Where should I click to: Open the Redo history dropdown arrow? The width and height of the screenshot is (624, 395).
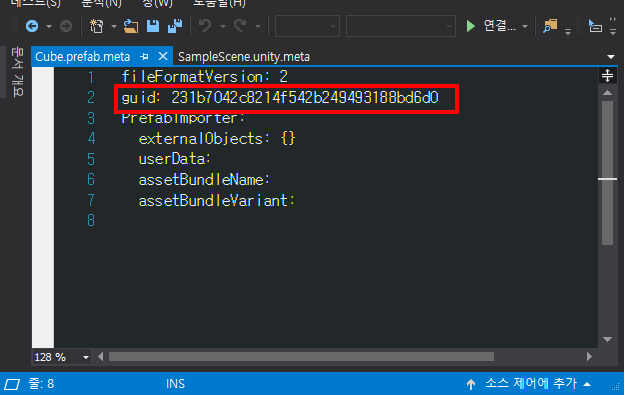(x=258, y=27)
